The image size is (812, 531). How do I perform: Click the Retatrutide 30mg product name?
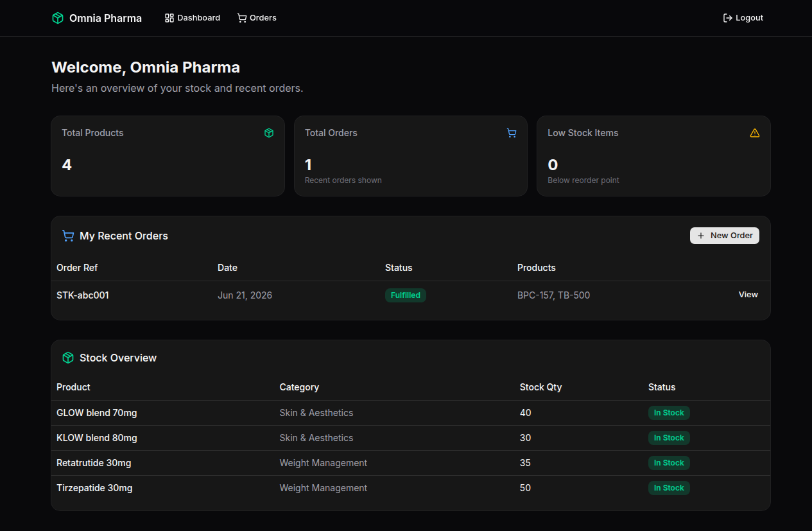coord(94,463)
